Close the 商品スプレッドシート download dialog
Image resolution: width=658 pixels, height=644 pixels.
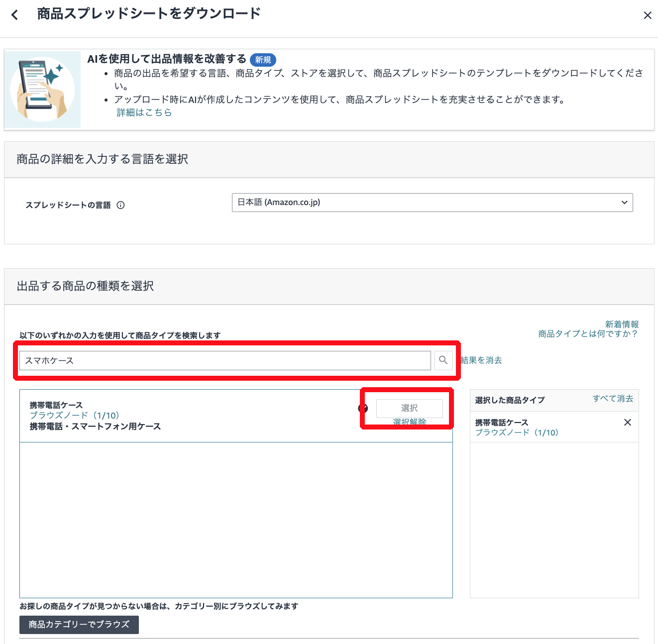pos(647,15)
